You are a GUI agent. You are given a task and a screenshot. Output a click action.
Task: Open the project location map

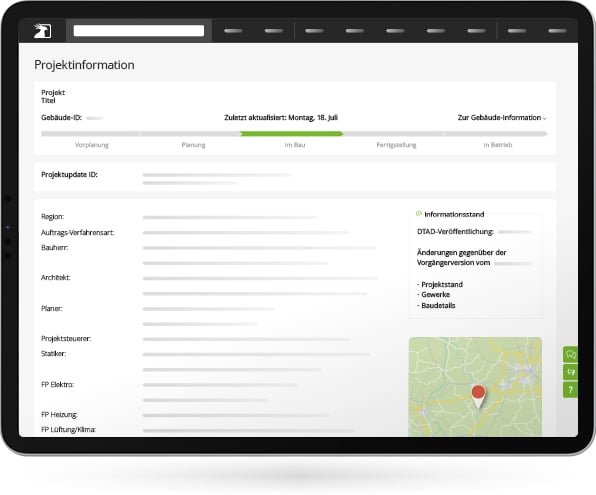[x=475, y=386]
